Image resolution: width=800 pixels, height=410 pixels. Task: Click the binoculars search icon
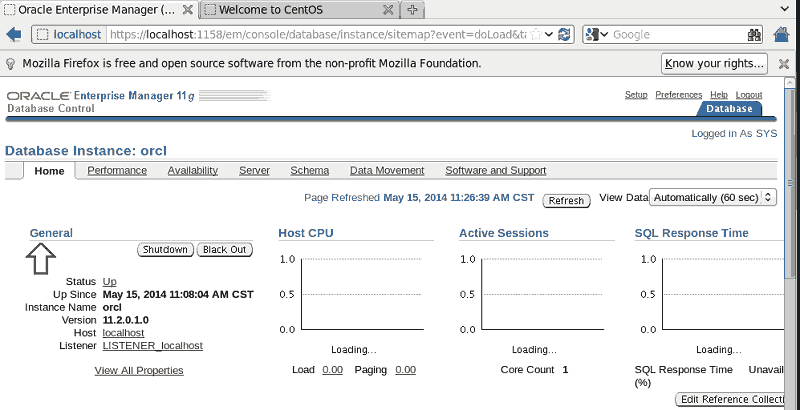coord(755,35)
